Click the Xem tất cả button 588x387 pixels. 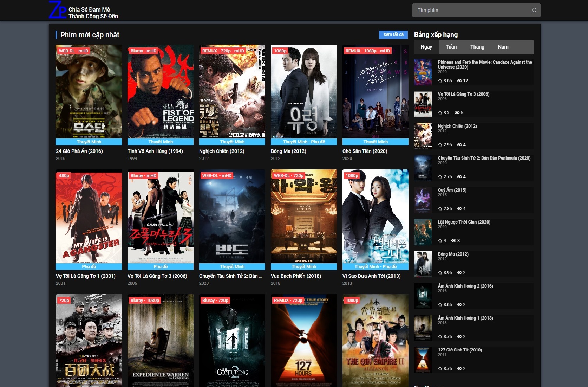(x=393, y=34)
